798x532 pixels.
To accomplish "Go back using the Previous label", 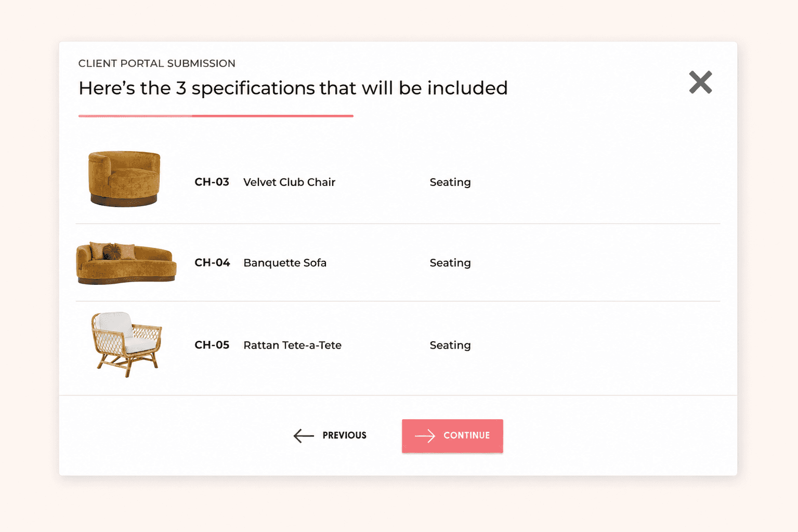I will click(344, 435).
